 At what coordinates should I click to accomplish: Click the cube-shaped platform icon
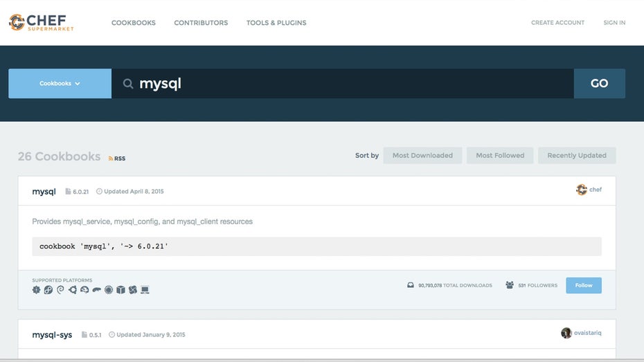120,290
